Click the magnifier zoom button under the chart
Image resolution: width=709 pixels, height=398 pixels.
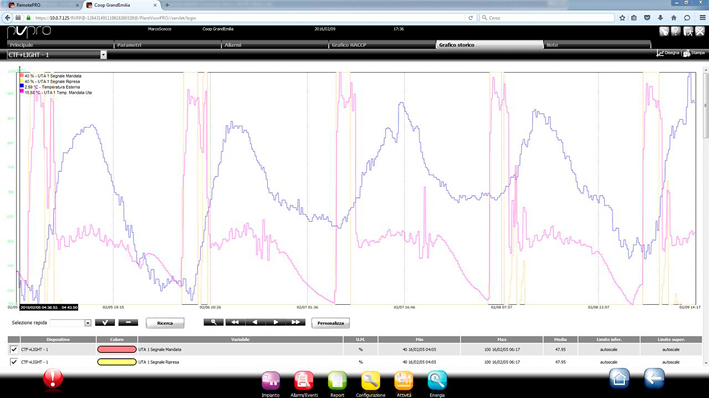213,322
